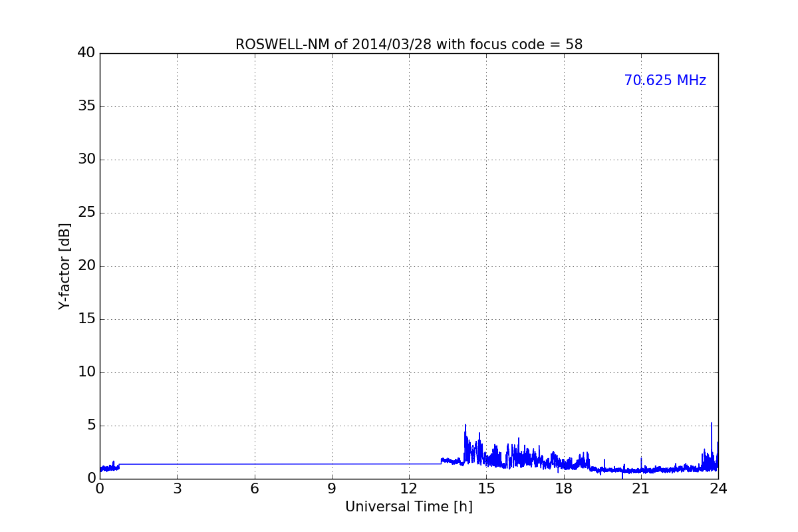The width and height of the screenshot is (798, 532).
Task: Click the 'Universal Time [h]' axis label
Action: pos(409,507)
